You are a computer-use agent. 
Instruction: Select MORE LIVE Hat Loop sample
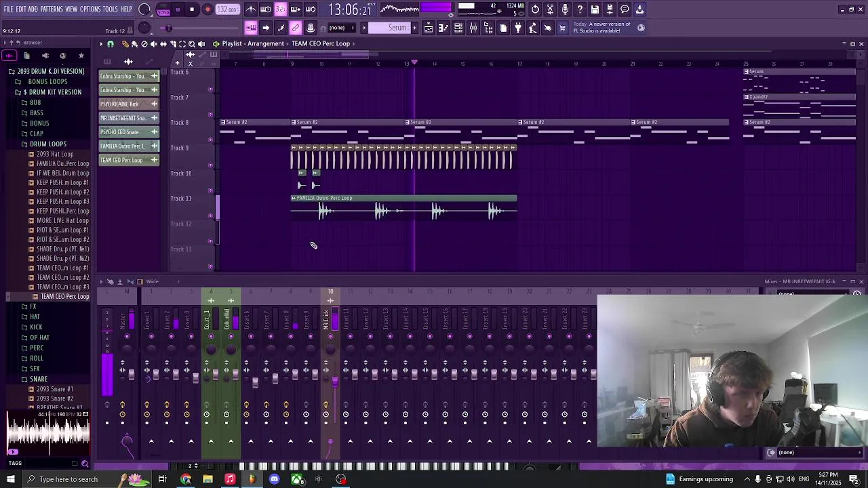coord(62,220)
